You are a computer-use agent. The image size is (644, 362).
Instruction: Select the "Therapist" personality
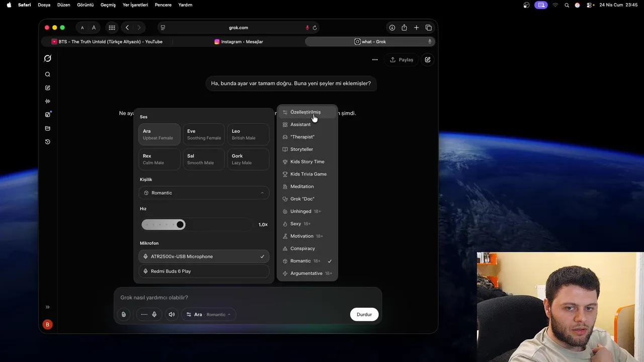click(x=307, y=137)
